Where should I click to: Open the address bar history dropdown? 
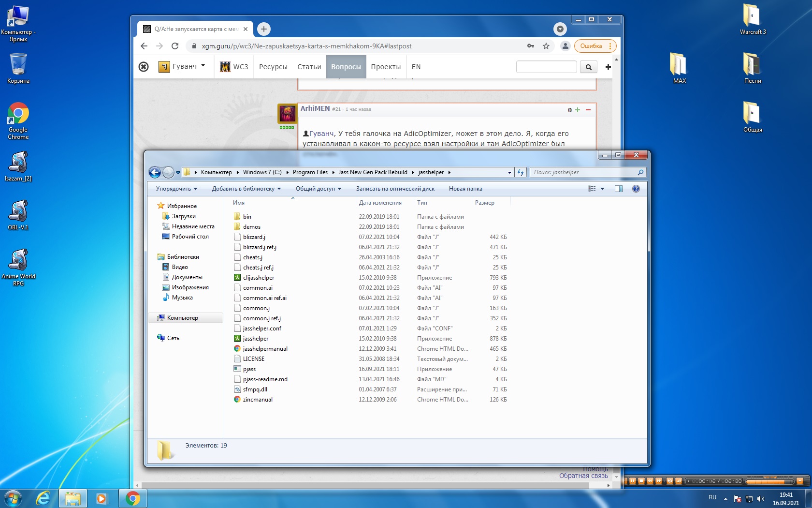pos(509,172)
